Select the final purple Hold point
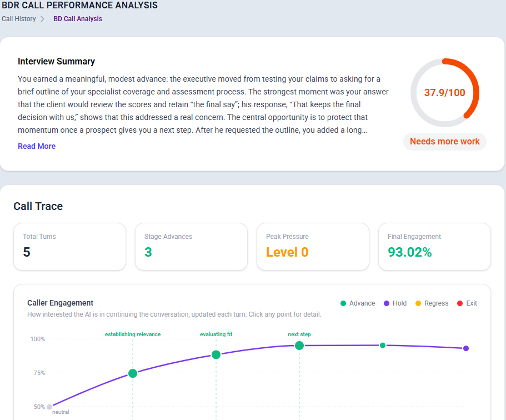 coord(466,348)
